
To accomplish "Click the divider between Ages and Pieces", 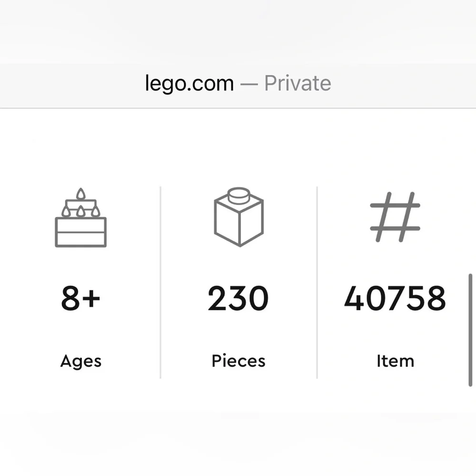I will click(x=160, y=282).
